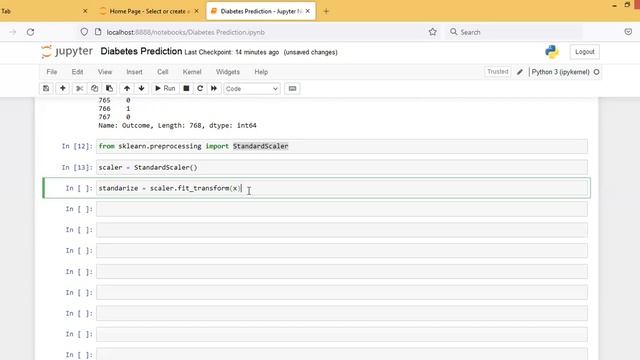Image resolution: width=640 pixels, height=360 pixels.
Task: Click the Trusted notebook button
Action: (x=498, y=72)
